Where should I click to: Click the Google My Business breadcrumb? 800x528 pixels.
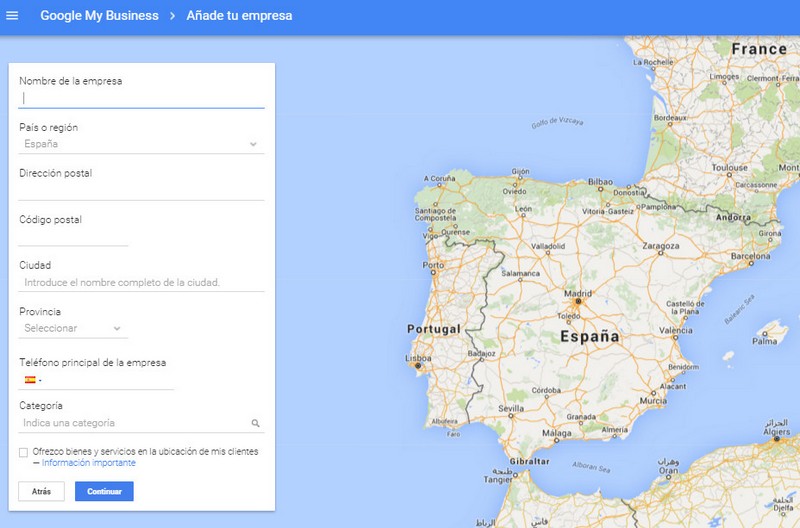[99, 16]
